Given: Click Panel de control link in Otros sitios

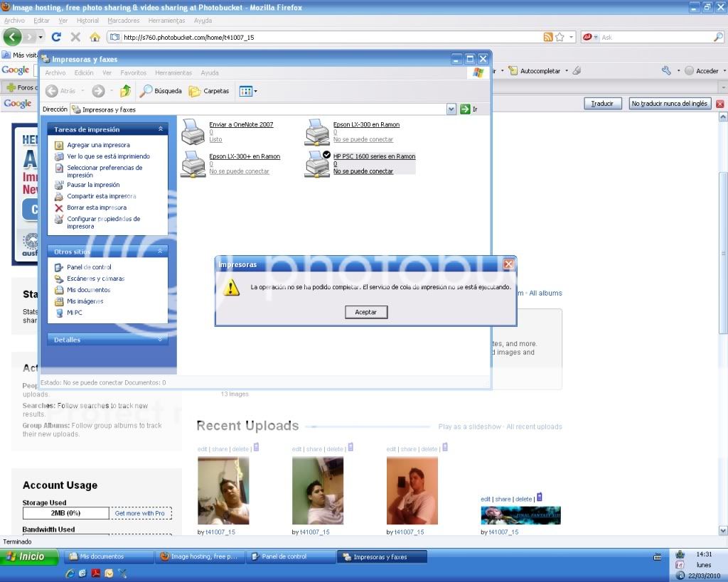Looking at the screenshot, I should coord(89,267).
